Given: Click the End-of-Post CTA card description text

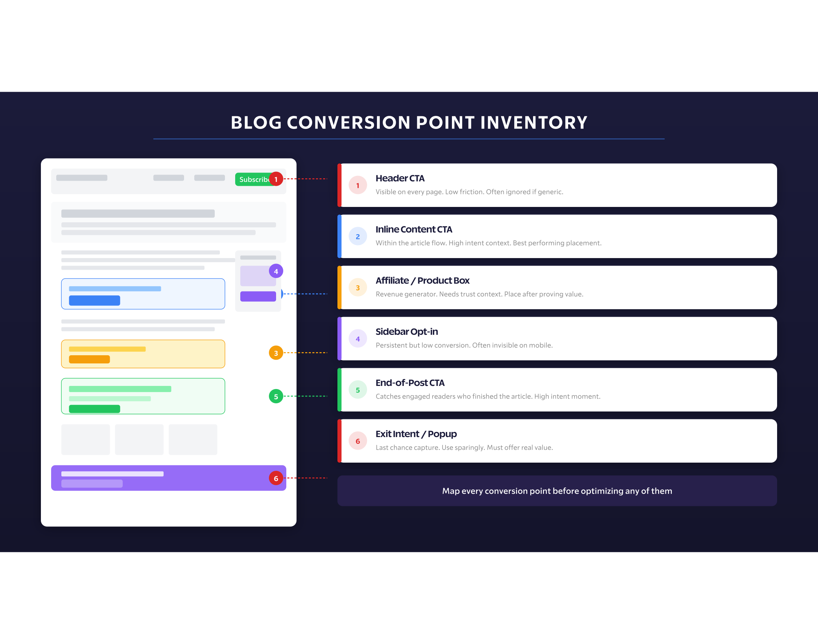Looking at the screenshot, I should 487,396.
